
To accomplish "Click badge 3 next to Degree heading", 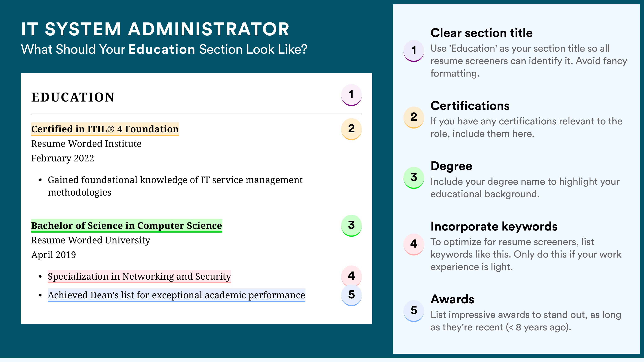I will click(x=414, y=178).
